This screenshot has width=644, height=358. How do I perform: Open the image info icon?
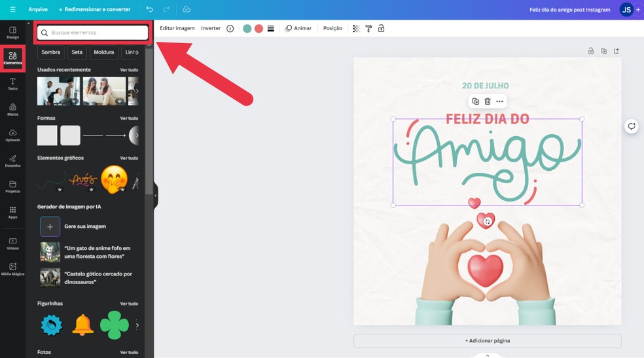coord(230,29)
